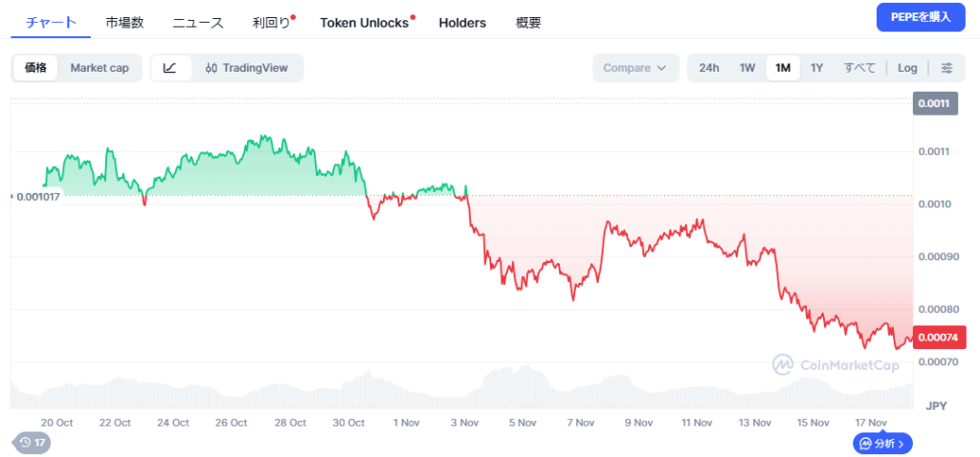The height and width of the screenshot is (457, 980).
Task: Click the 0.0011 top price label
Action: [937, 103]
